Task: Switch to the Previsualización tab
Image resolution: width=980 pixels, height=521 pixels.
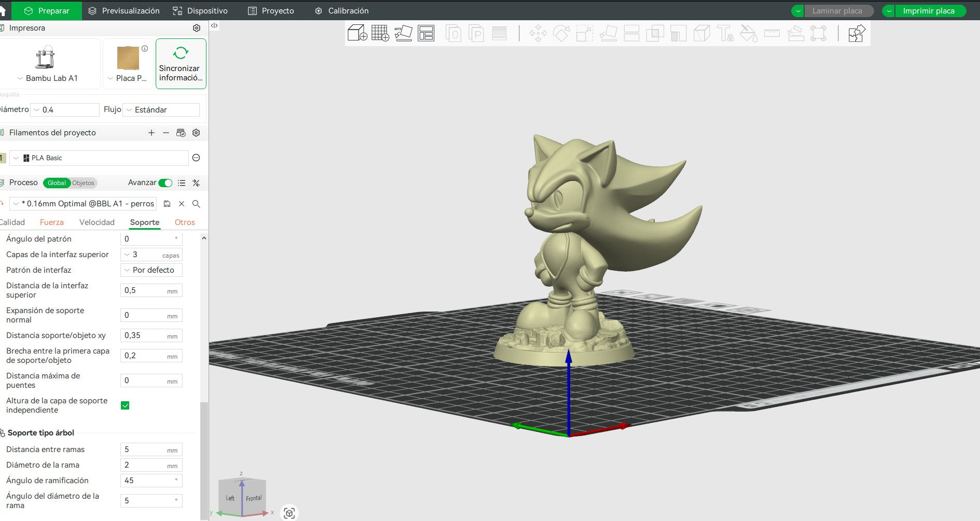Action: 124,11
